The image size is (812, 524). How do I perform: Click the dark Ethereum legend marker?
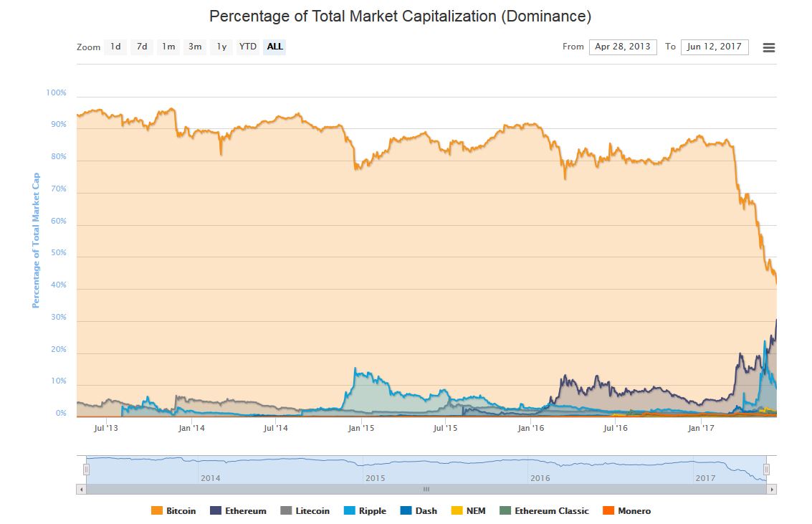pos(215,510)
